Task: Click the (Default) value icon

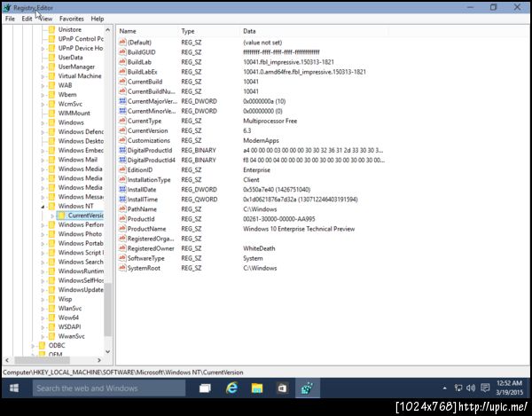Action: point(122,42)
